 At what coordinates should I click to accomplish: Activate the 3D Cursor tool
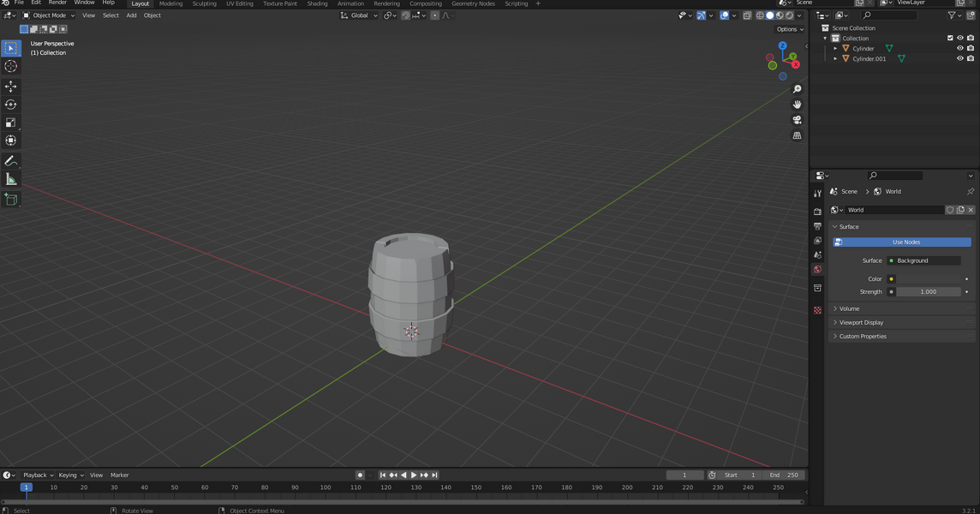tap(10, 66)
